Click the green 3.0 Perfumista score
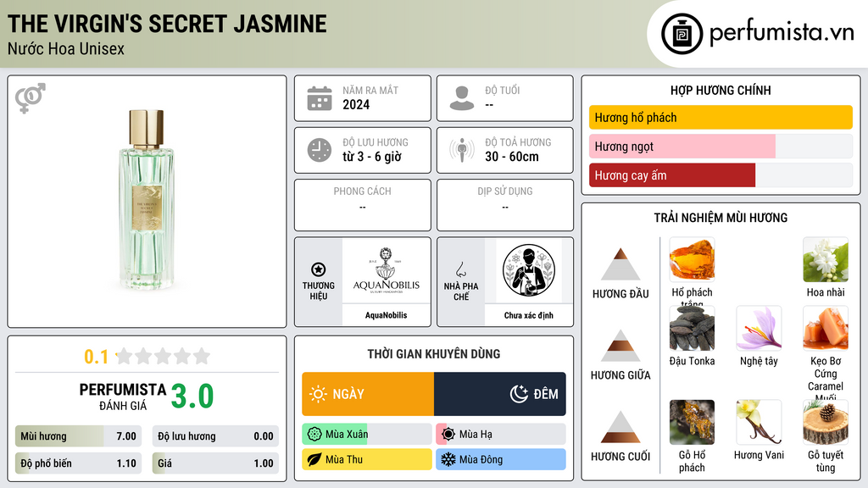 pyautogui.click(x=192, y=396)
